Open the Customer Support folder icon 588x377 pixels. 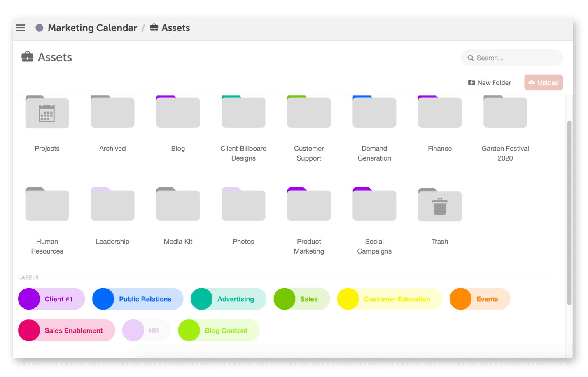309,112
